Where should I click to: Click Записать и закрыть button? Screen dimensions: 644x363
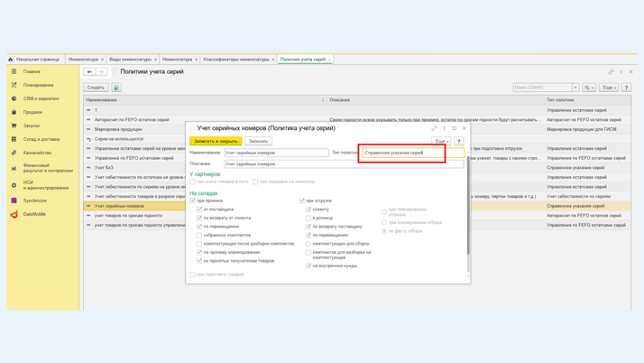pyautogui.click(x=216, y=141)
